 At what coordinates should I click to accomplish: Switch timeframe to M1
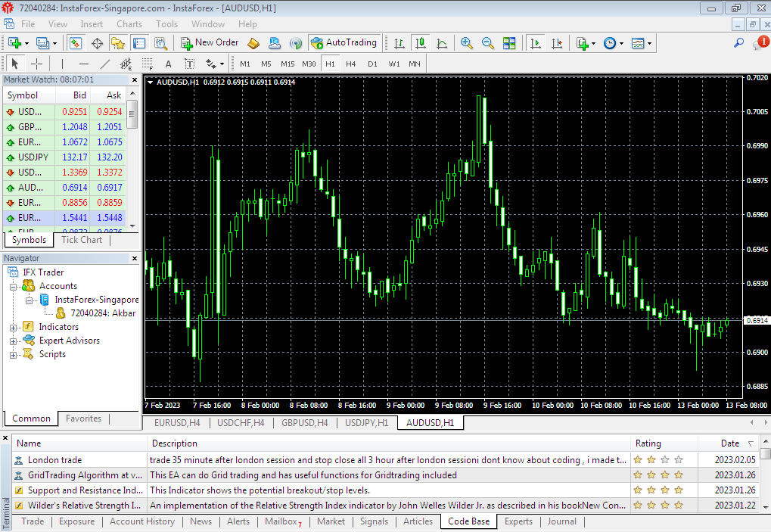tap(245, 64)
